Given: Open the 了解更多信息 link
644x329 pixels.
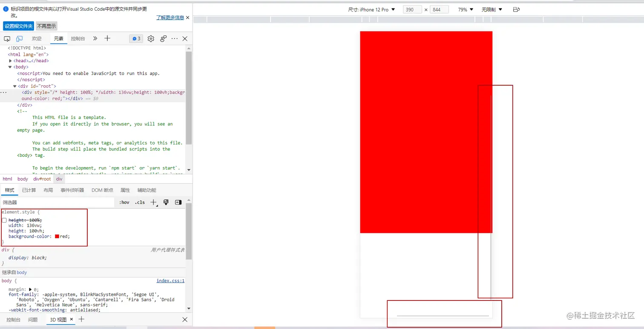Looking at the screenshot, I should [x=170, y=17].
